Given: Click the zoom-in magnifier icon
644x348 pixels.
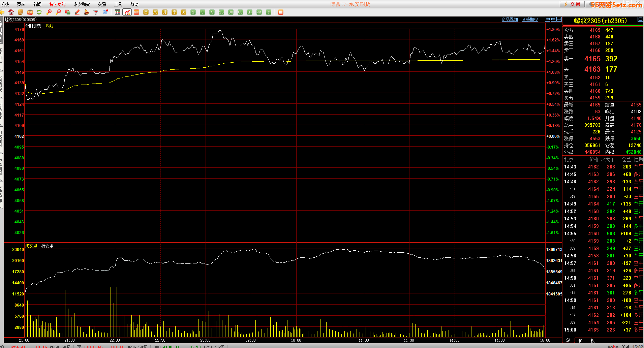Looking at the screenshot, I should point(49,12).
